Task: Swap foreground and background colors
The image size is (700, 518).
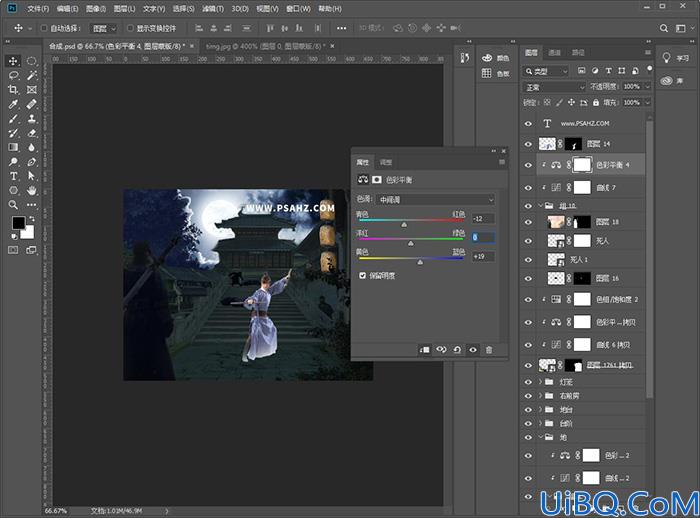Action: click(32, 219)
